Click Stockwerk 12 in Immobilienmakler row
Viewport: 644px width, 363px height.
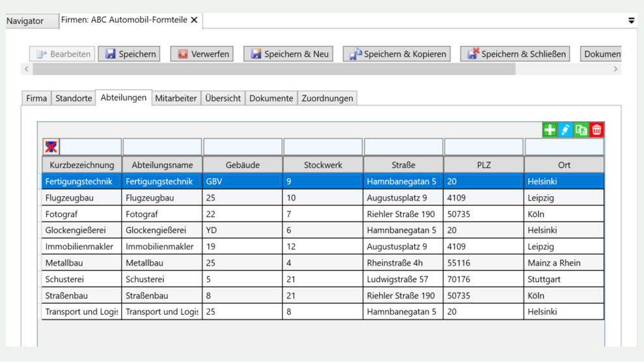pyautogui.click(x=323, y=246)
